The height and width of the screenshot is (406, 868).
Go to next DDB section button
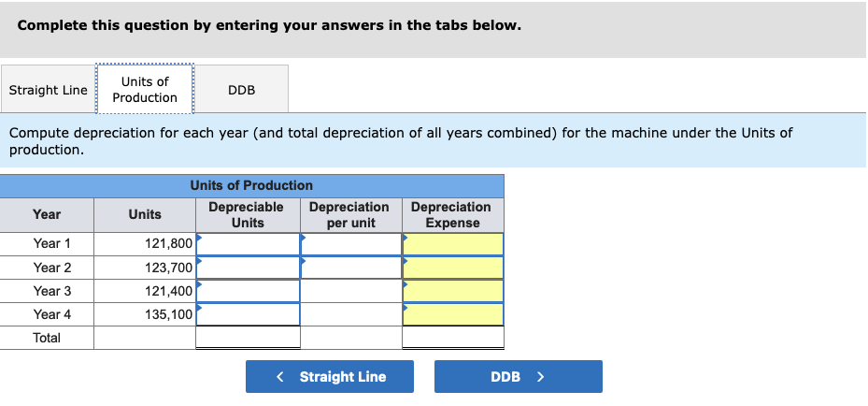point(519,377)
